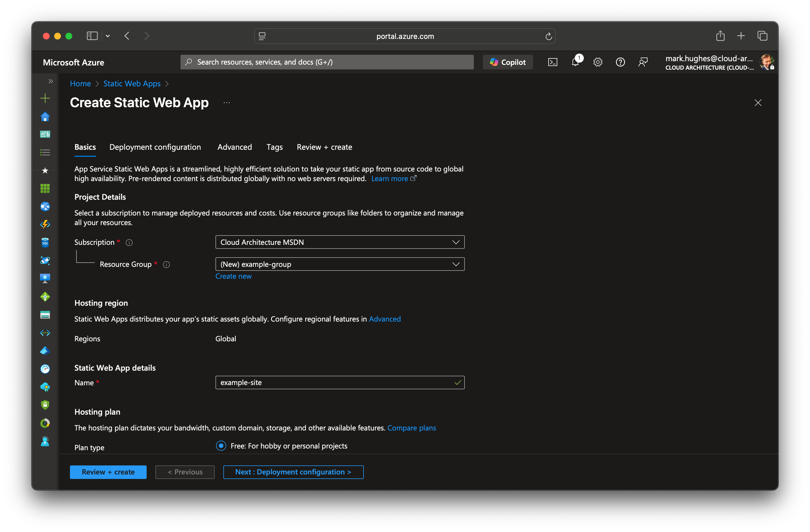Open Help + support person icon
Viewport: 810px width, 532px height.
[x=45, y=441]
